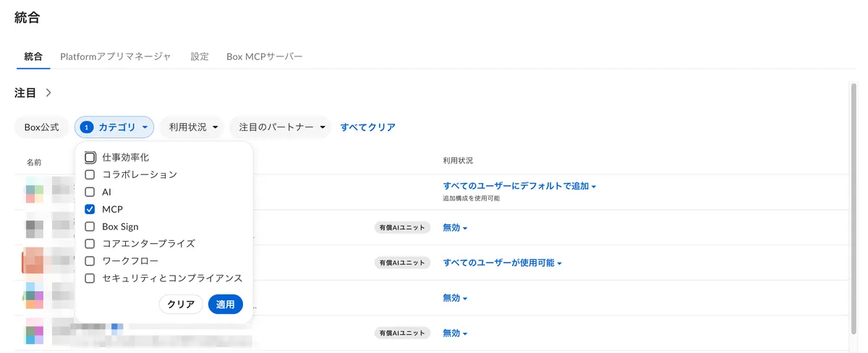
Task: Uncheck the MCP category checkbox
Action: pyautogui.click(x=90, y=209)
